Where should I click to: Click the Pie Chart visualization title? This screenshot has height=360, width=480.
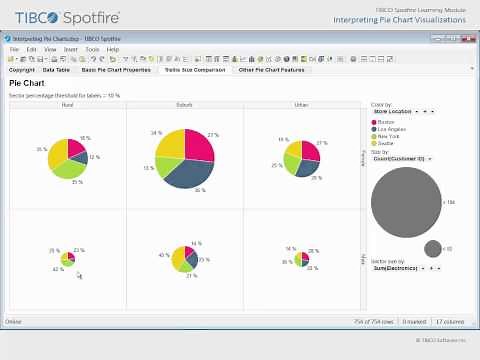pos(27,83)
